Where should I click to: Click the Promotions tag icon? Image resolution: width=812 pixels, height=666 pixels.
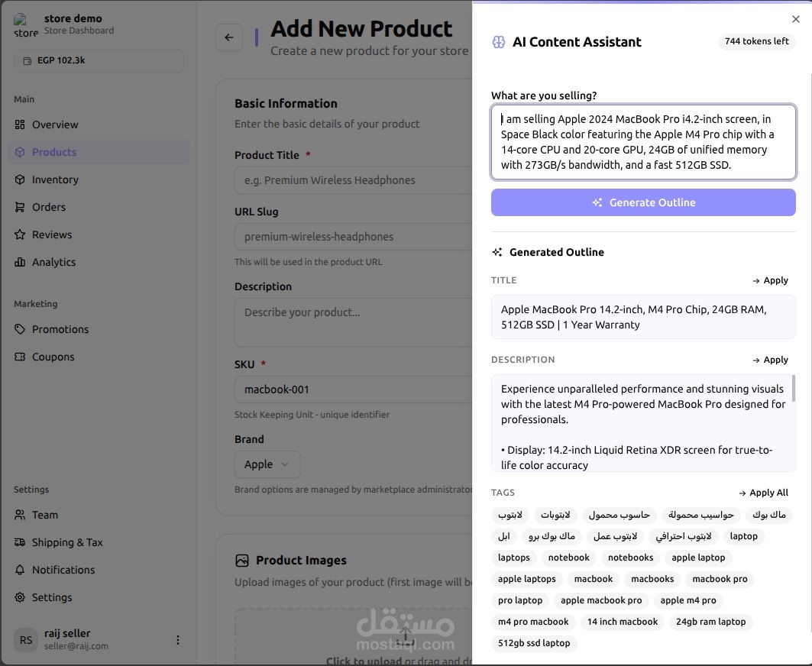(20, 329)
